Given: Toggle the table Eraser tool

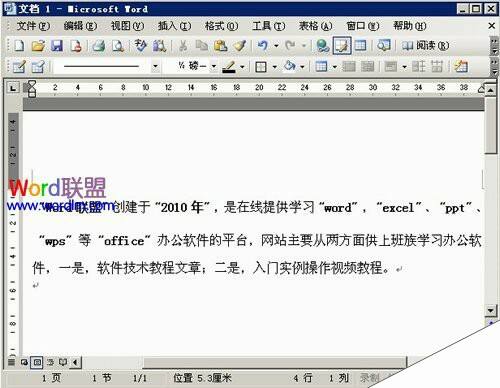Looking at the screenshot, I should 38,67.
